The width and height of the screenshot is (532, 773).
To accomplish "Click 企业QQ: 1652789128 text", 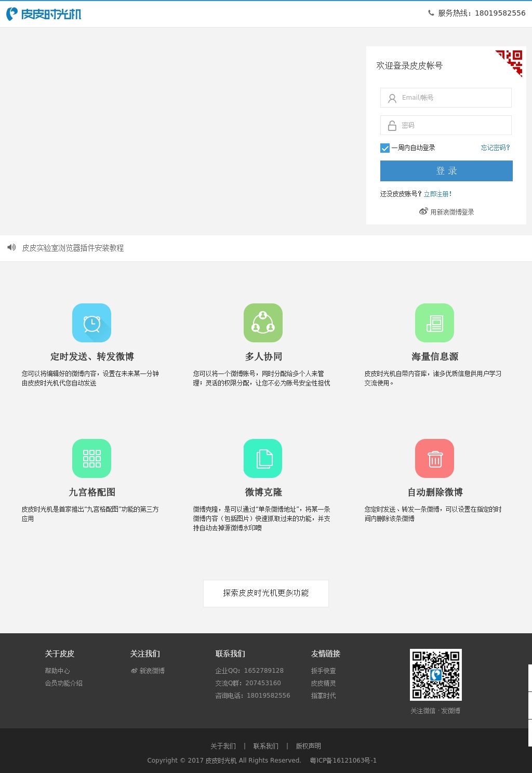I will (249, 671).
